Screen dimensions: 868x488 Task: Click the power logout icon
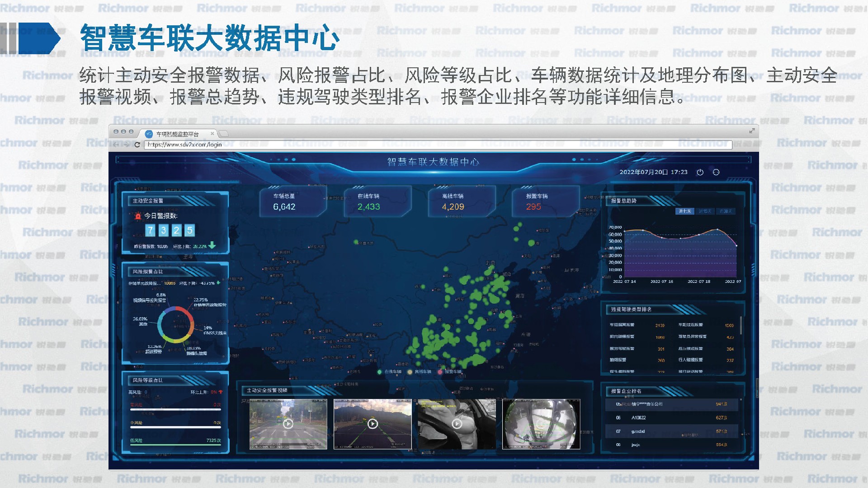tap(700, 172)
